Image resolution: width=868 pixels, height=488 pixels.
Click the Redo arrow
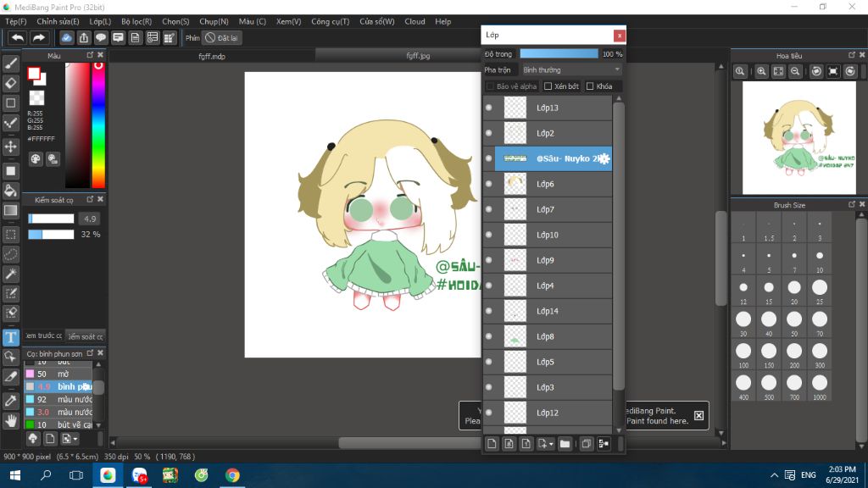(38, 37)
